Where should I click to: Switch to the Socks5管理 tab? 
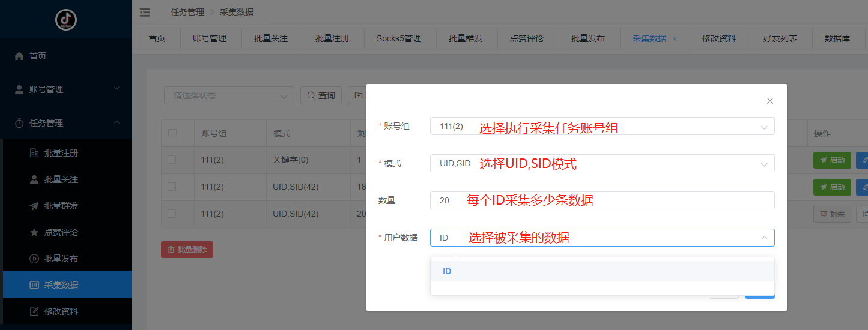tap(399, 38)
